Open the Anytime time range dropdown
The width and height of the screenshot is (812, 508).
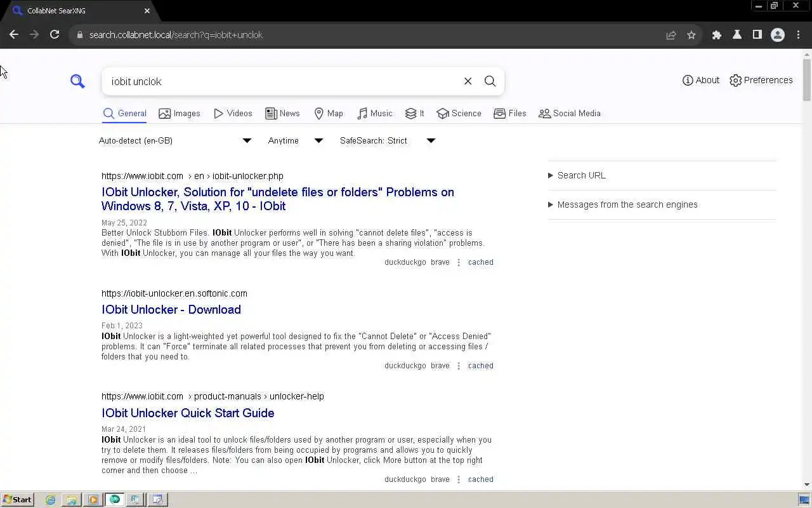(296, 140)
